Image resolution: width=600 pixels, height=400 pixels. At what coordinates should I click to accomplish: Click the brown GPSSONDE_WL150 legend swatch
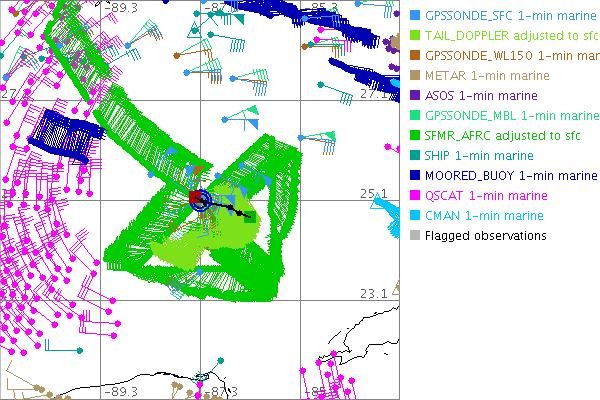(414, 56)
